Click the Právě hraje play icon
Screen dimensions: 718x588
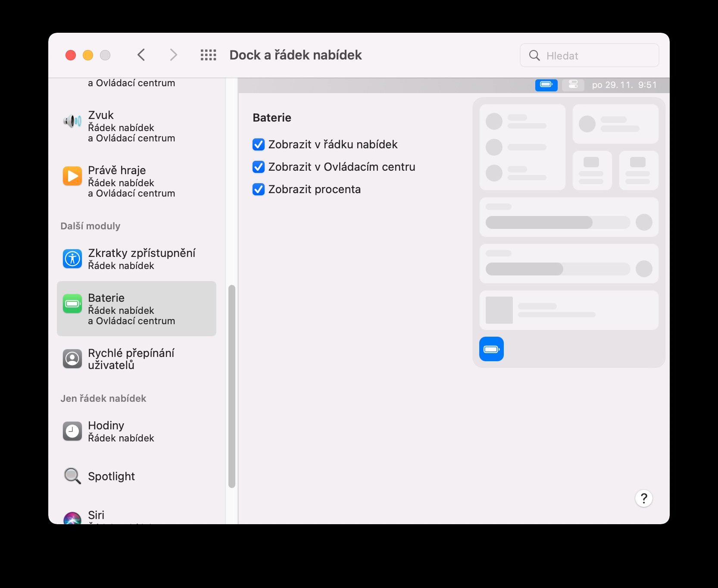click(72, 176)
